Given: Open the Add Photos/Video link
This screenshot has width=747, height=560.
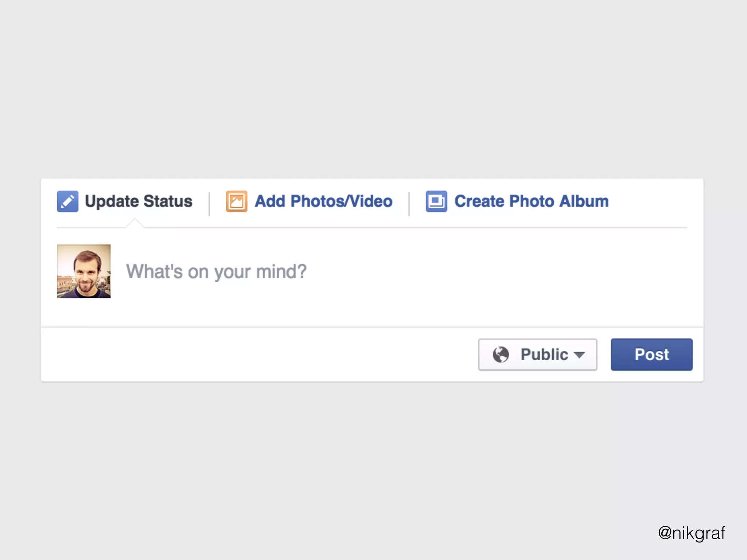Looking at the screenshot, I should tap(323, 201).
